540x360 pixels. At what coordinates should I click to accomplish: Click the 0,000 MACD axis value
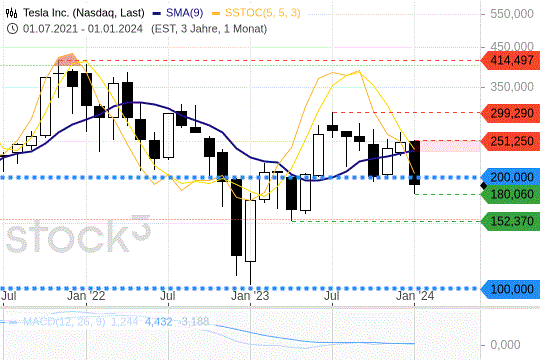pos(505,344)
